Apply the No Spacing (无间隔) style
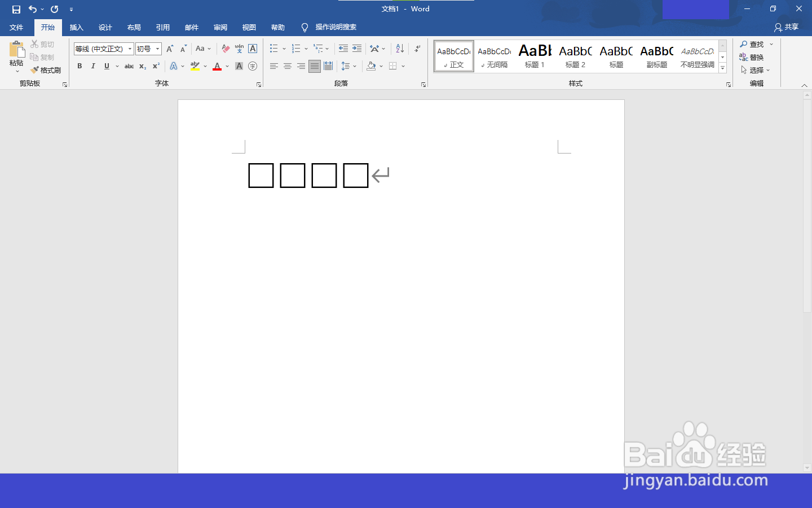The width and height of the screenshot is (812, 508). [x=495, y=56]
